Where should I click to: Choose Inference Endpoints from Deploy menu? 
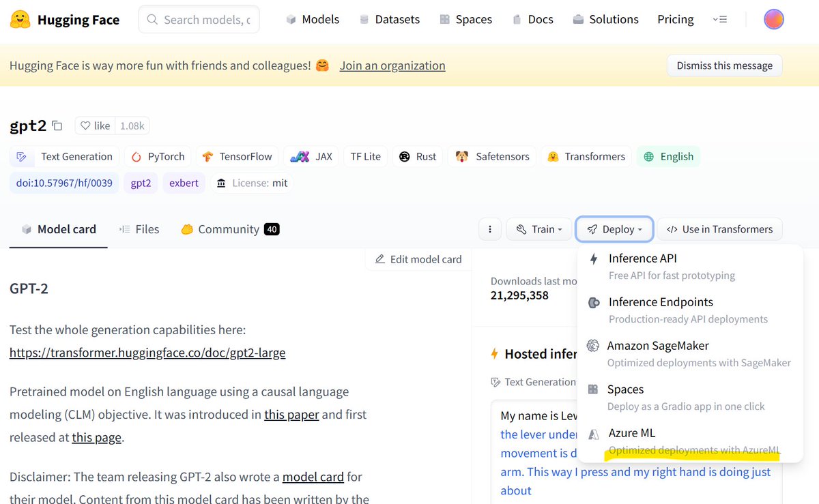[690, 310]
